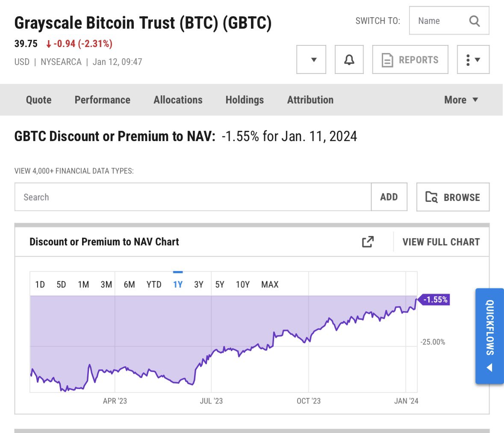Click the -0.94 (-2.31%) price change
504x433 pixels.
(x=79, y=44)
